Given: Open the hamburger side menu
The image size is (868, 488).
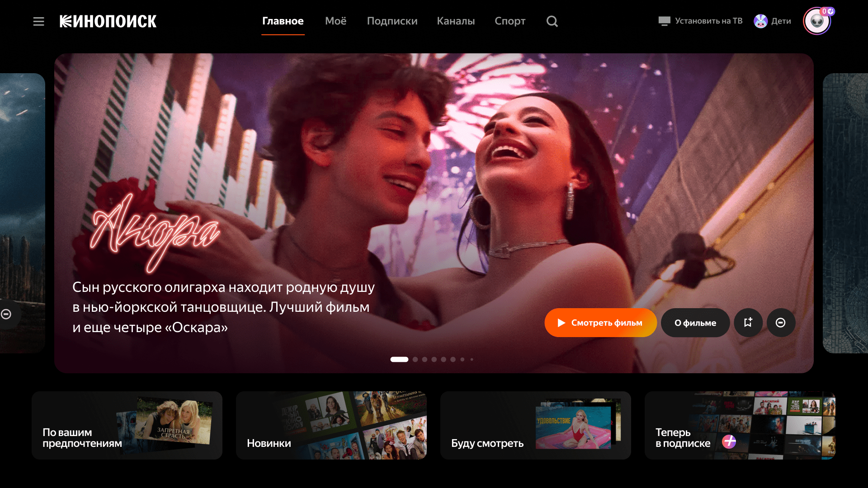Looking at the screenshot, I should 38,21.
